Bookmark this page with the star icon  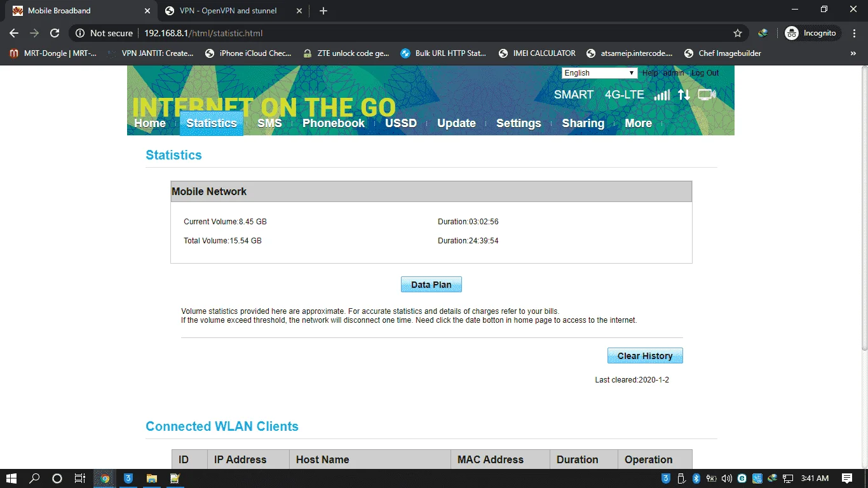[738, 33]
